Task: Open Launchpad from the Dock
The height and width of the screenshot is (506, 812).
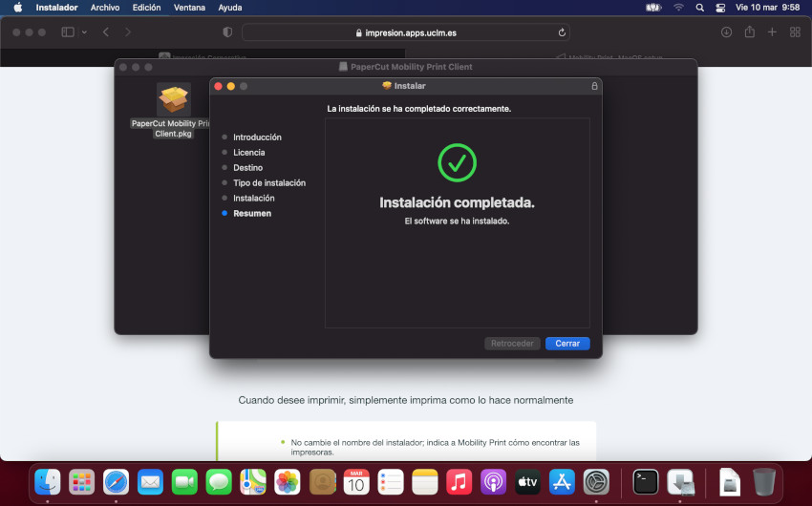Action: click(x=81, y=482)
